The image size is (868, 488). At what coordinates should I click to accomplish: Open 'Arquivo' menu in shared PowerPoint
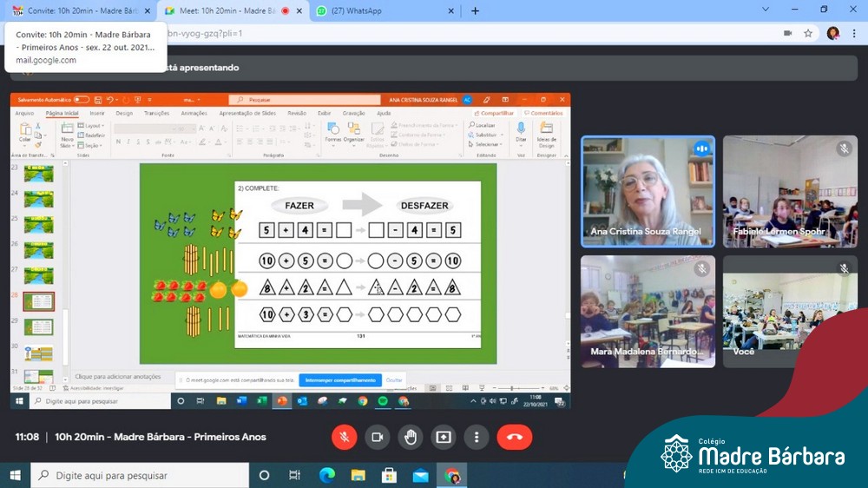24,113
